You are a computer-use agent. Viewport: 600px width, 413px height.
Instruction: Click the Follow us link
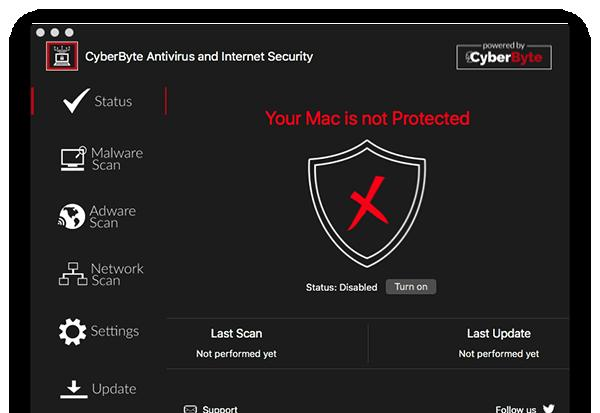pos(516,408)
